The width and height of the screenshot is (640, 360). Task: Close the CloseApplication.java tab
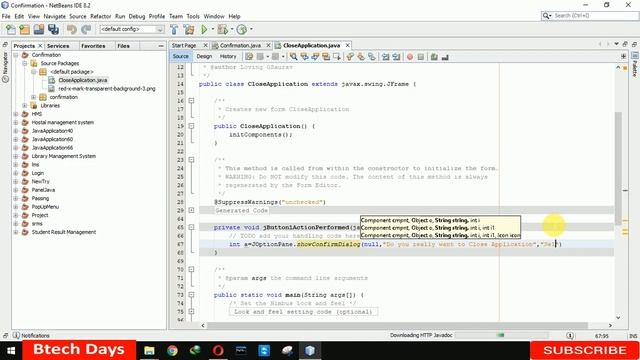point(347,45)
